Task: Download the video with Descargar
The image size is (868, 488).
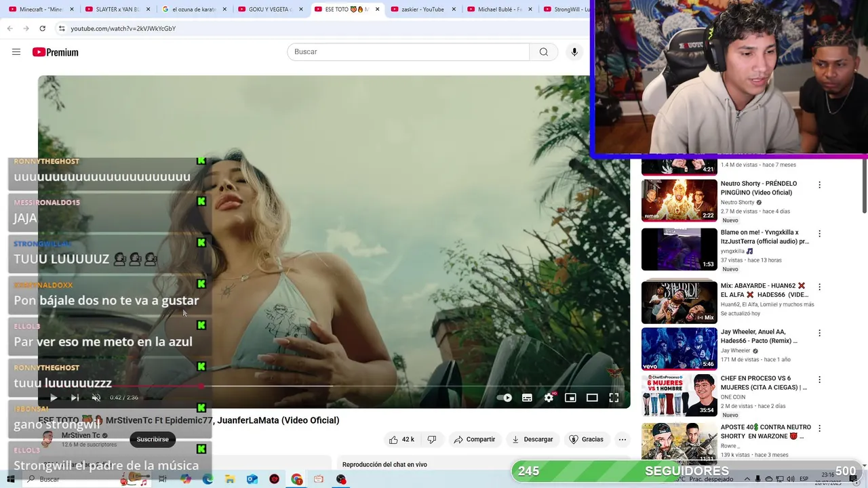Action: click(532, 439)
